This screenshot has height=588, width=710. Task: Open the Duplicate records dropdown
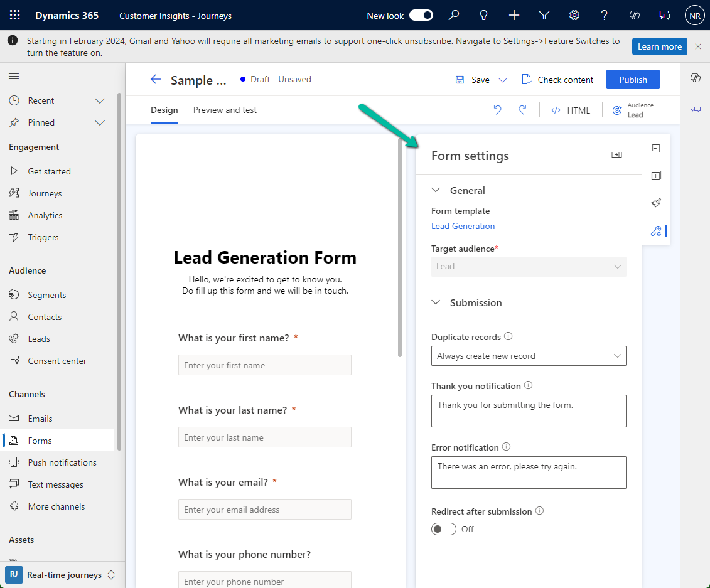(x=529, y=356)
